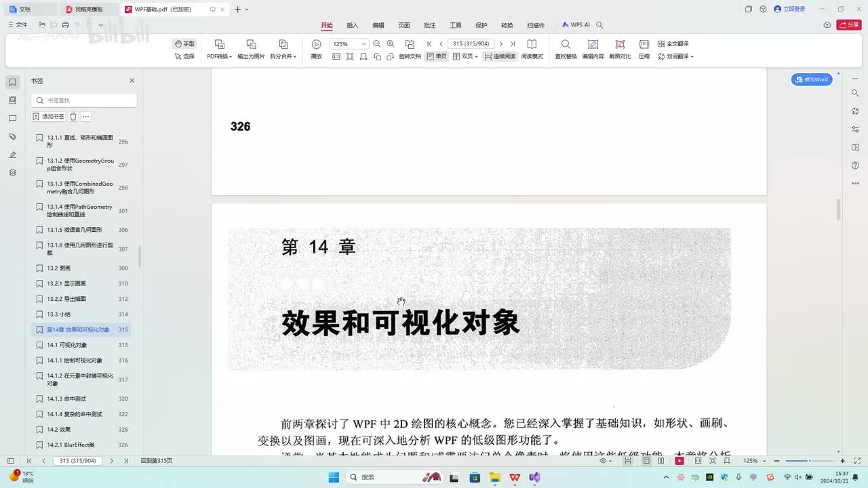Screen dimensions: 868x488
Task: Open the 划词翻译 word translation dropdown
Action: [675, 56]
